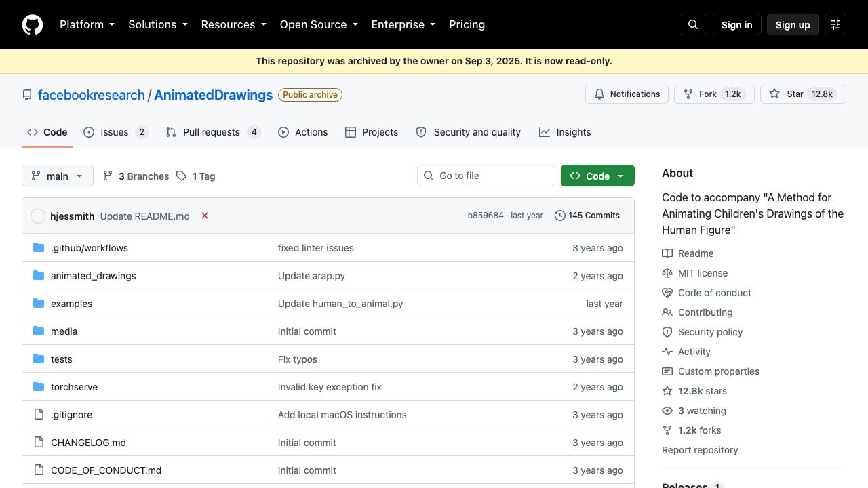Click the pulse icon beside Activity
The width and height of the screenshot is (868, 488).
[667, 352]
